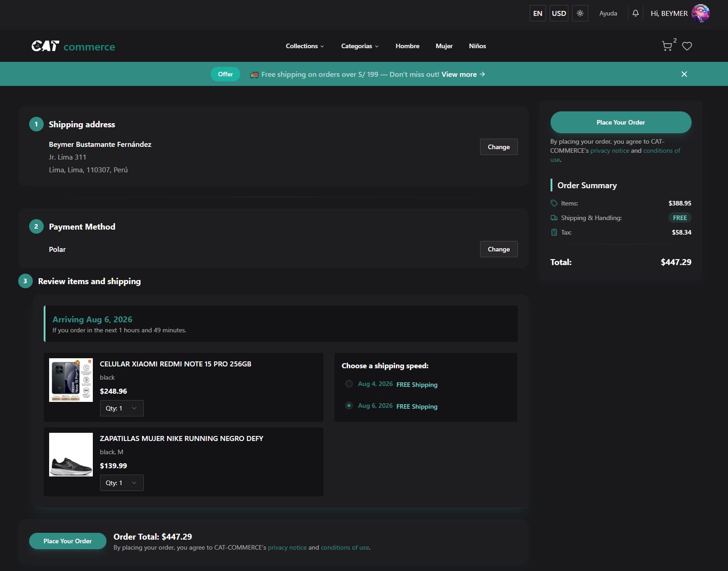This screenshot has height=571, width=728.
Task: Open the Hombre section
Action: point(407,46)
